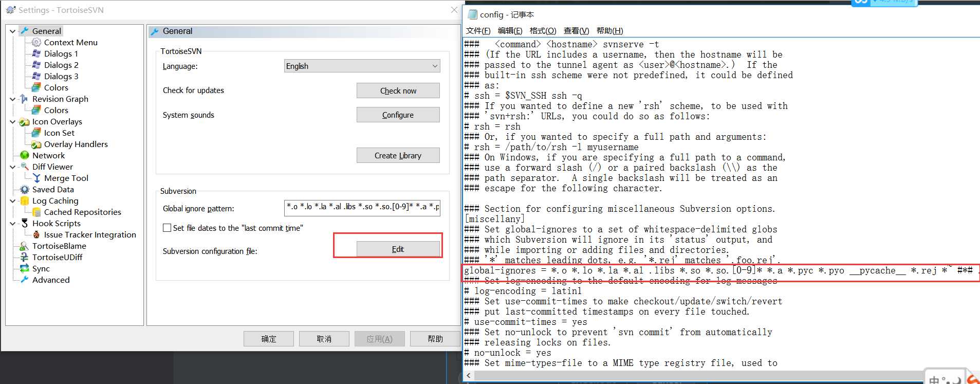980x384 pixels.
Task: Click the 帮助 button in Settings
Action: coord(435,339)
